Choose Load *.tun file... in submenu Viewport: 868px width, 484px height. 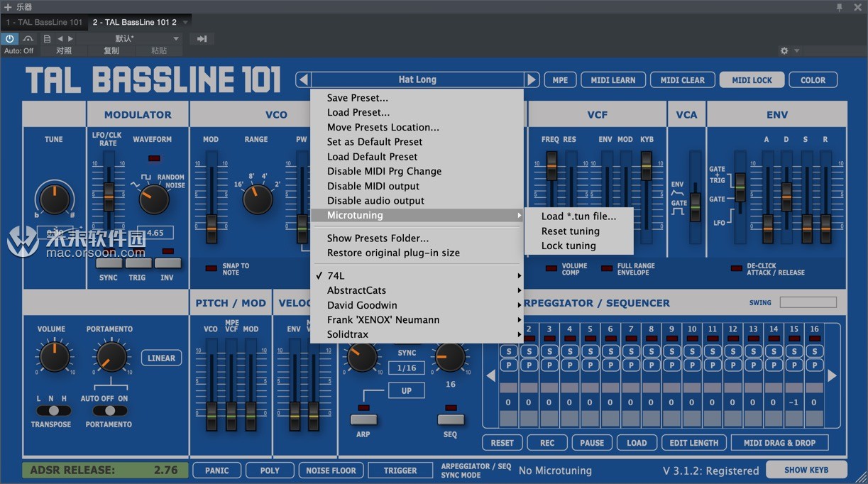click(578, 216)
